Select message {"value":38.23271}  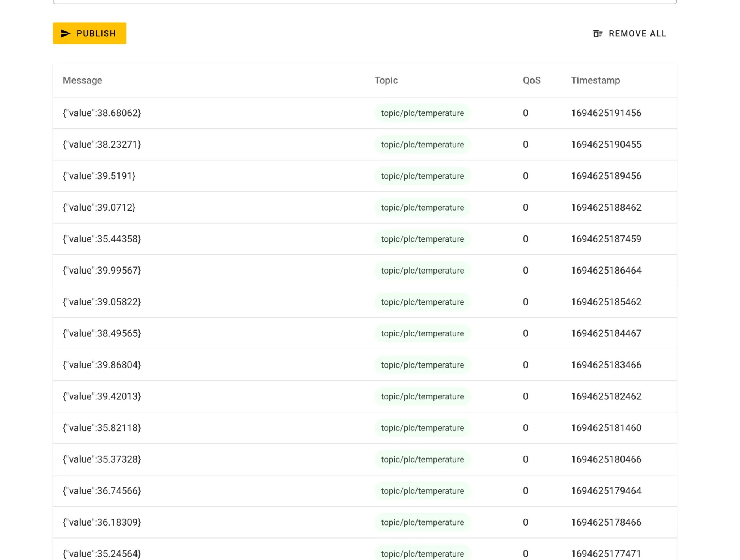pyautogui.click(x=102, y=144)
